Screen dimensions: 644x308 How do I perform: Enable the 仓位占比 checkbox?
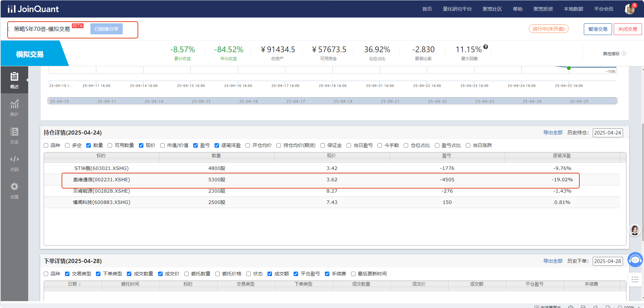[406, 146]
